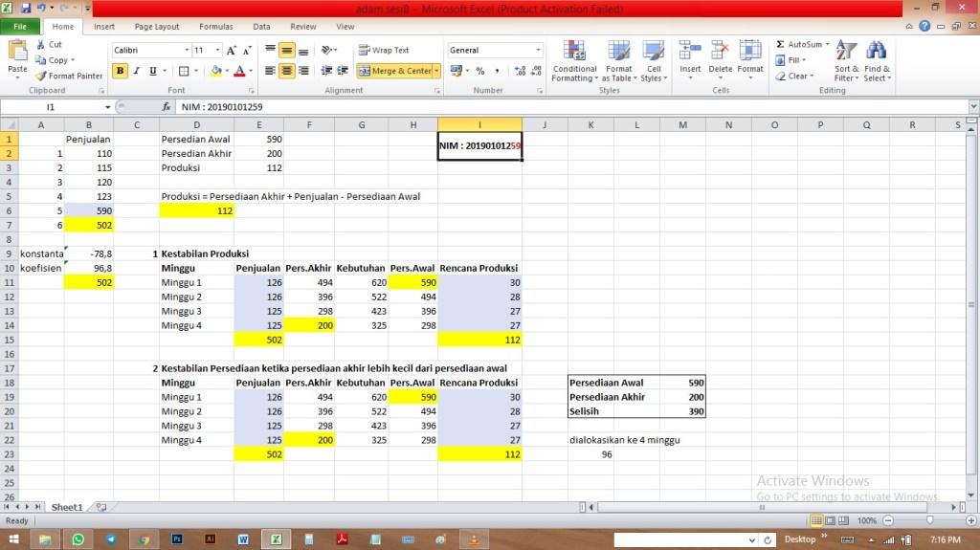Click the Cut scissors icon
The image size is (980, 550).
pyautogui.click(x=41, y=45)
